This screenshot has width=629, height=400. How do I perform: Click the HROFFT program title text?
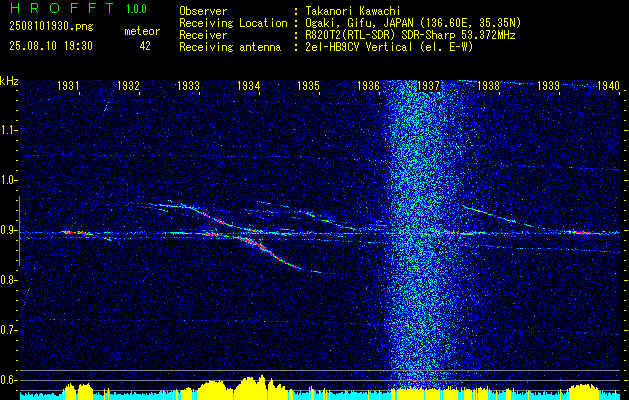(62, 8)
